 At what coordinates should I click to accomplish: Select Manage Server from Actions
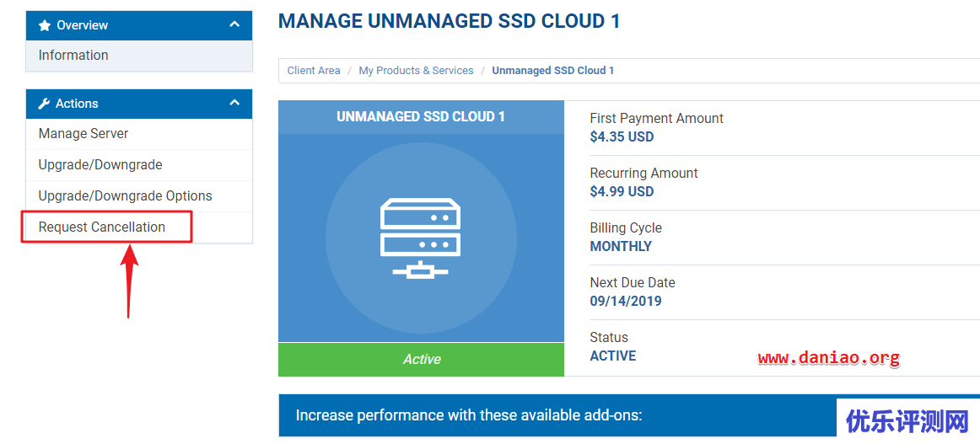[83, 134]
